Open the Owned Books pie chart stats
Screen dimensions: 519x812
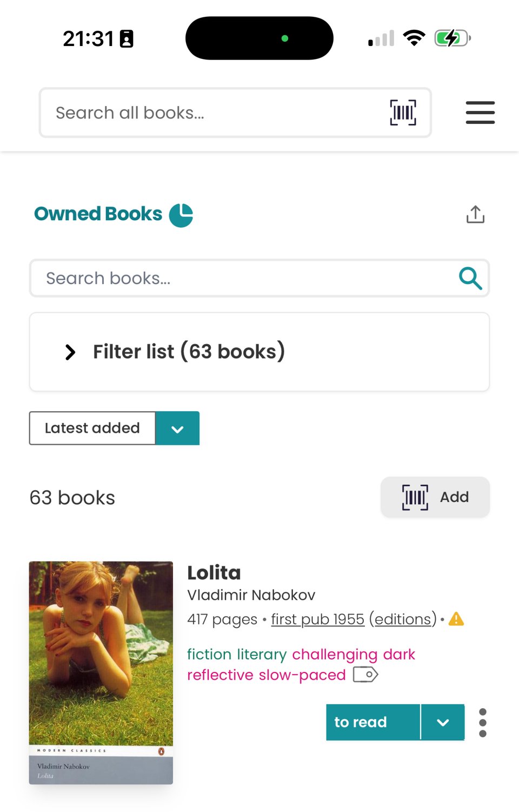pyautogui.click(x=181, y=215)
